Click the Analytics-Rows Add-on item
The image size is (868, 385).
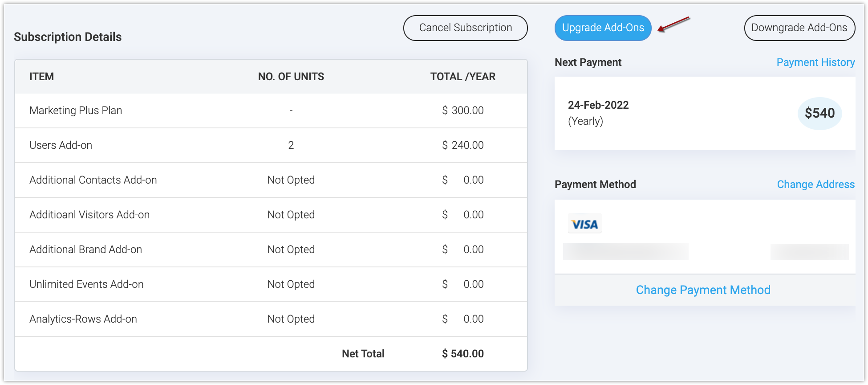pyautogui.click(x=83, y=319)
